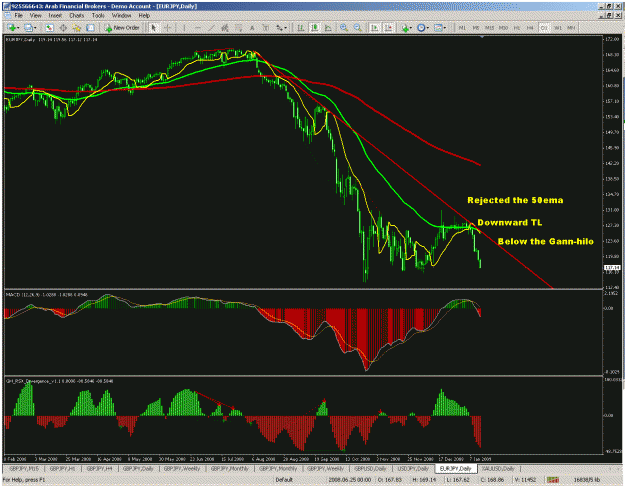
Task: Open the Tools menu
Action: click(98, 16)
